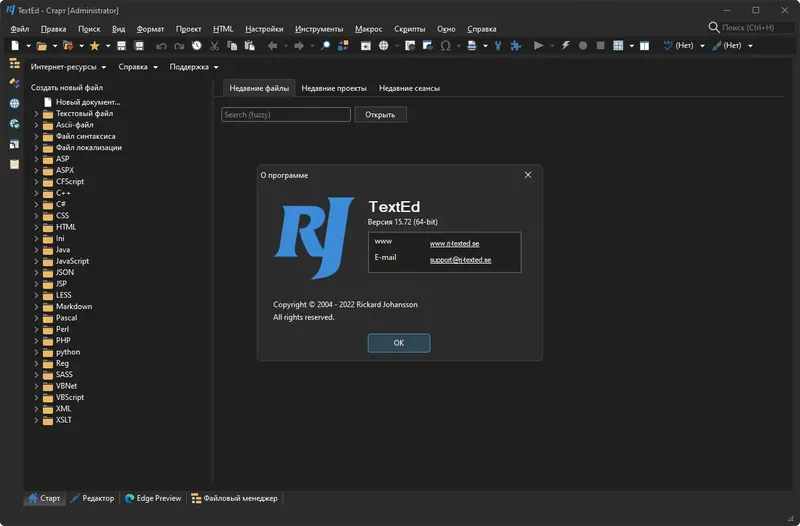
Task: Save the file with the floppy icon
Action: tap(121, 46)
